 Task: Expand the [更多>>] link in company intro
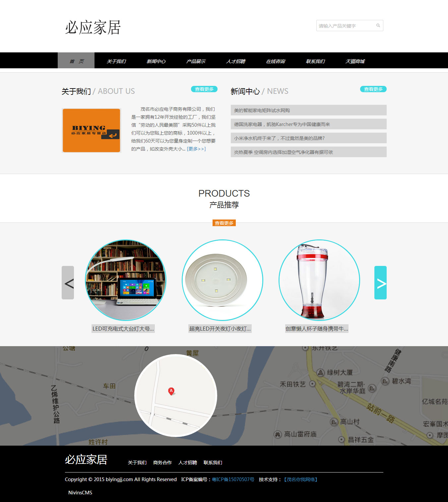[x=196, y=149]
